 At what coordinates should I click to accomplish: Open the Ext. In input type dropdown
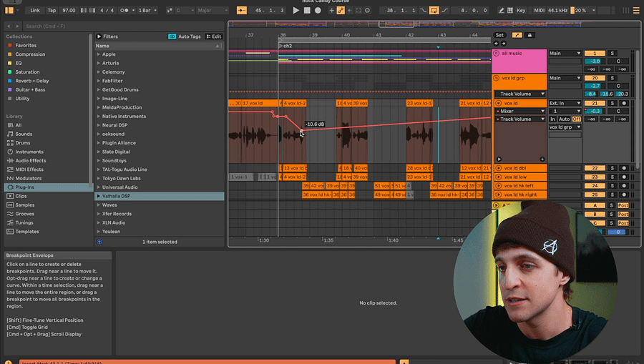click(565, 104)
